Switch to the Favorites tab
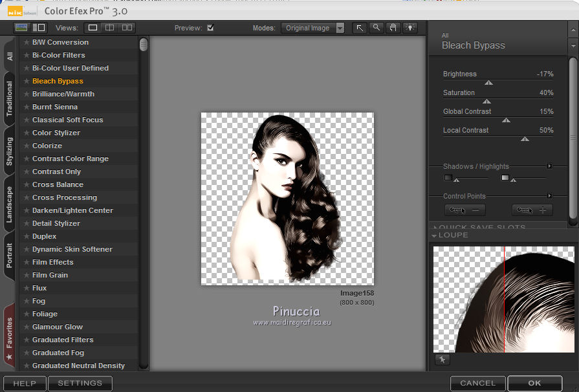Viewport: 579px width, 392px height. pos(9,333)
